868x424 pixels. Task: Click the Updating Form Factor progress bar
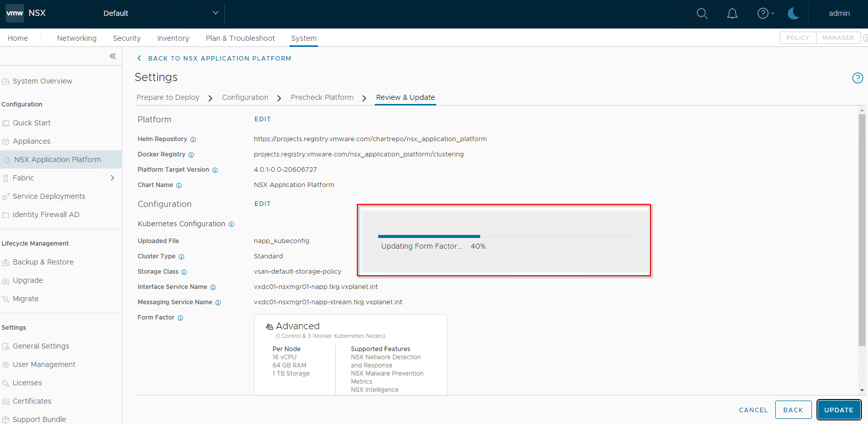pyautogui.click(x=506, y=236)
